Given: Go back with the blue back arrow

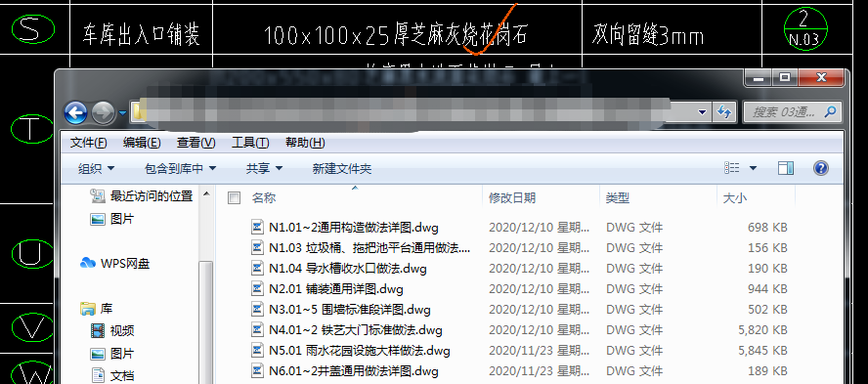Looking at the screenshot, I should (76, 113).
